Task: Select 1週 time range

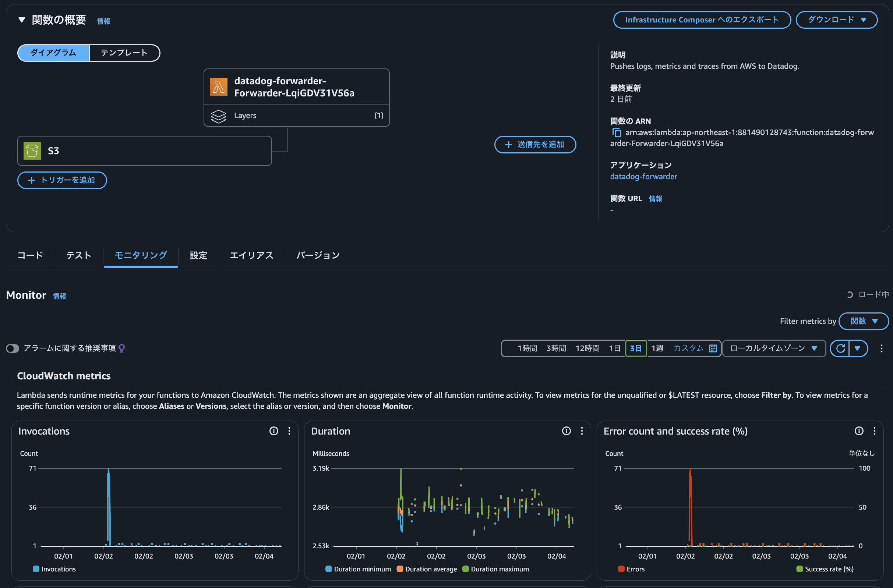Action: point(657,349)
